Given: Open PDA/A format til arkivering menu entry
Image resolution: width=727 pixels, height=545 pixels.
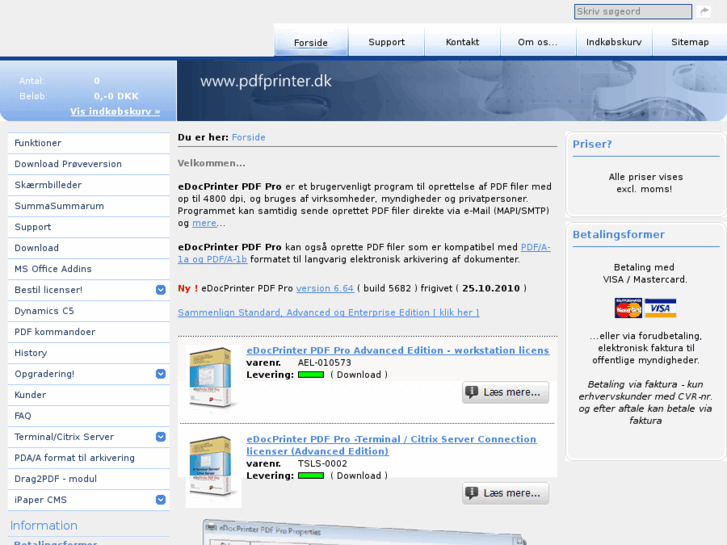Looking at the screenshot, I should coord(89,458).
